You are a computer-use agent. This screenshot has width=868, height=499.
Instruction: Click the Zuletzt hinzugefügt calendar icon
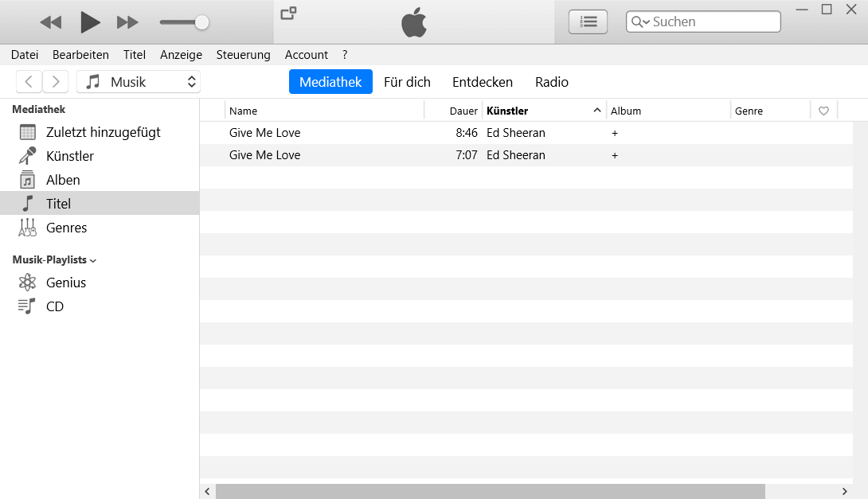(x=27, y=132)
